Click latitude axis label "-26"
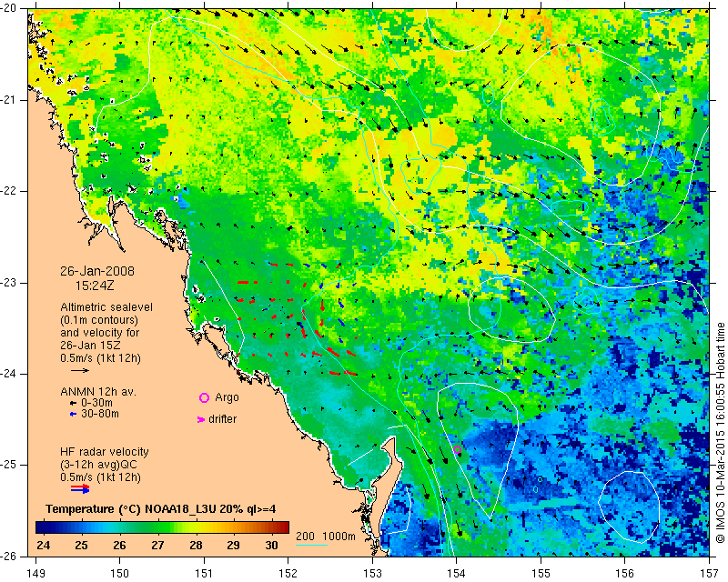This screenshot has height=582, width=728. 9,556
